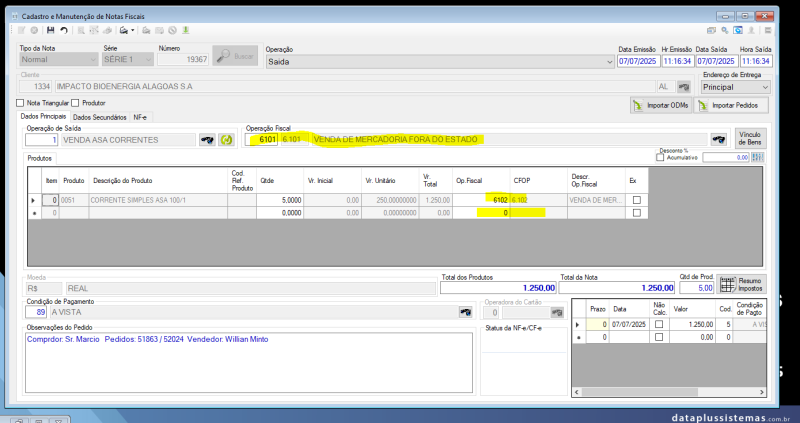Switch to the Dados Principais tab
The width and height of the screenshot is (800, 423).
[x=43, y=117]
